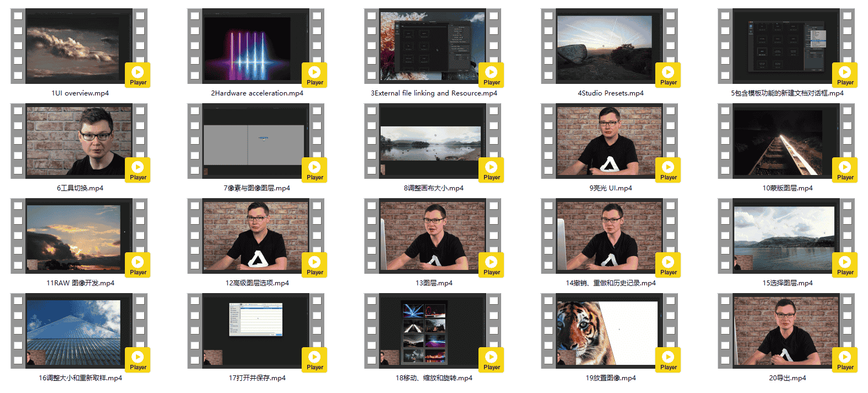Viewport: 868px width, 393px height.
Task: Select the dialog thumbnail of 17打开并保存.mp4
Action: (x=256, y=331)
